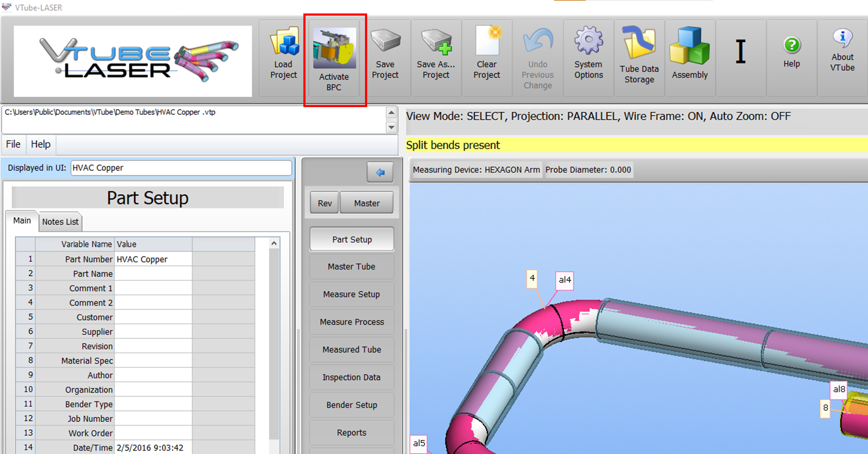Open the Measure Process menu

click(352, 322)
